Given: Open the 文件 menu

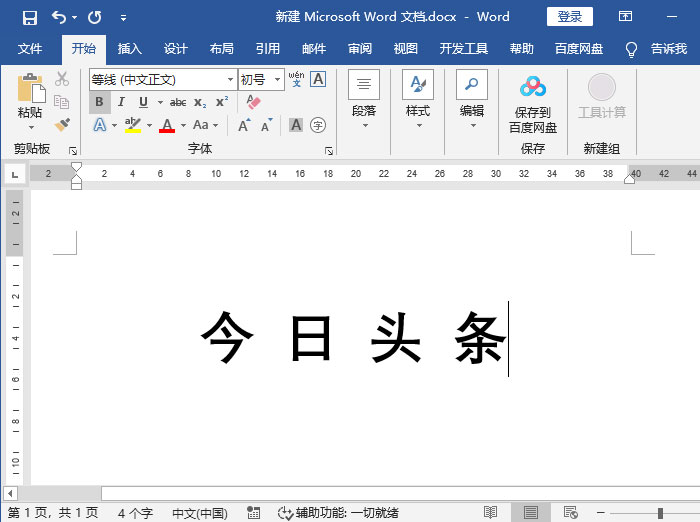Looking at the screenshot, I should point(30,49).
